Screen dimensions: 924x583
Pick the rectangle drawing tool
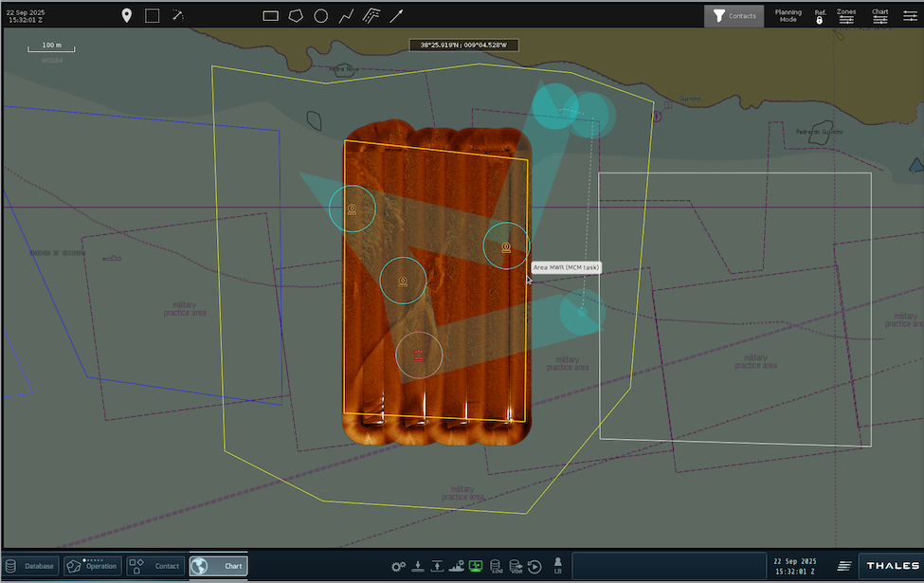(270, 15)
